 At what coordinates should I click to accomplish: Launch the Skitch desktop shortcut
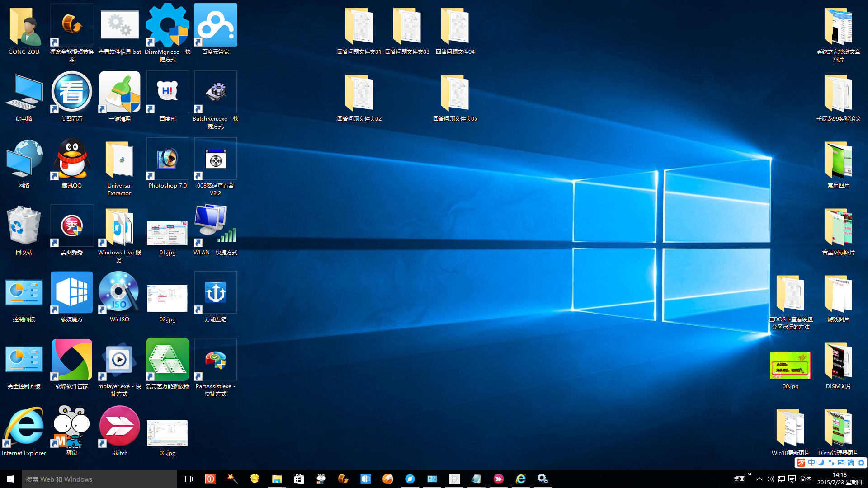119,427
